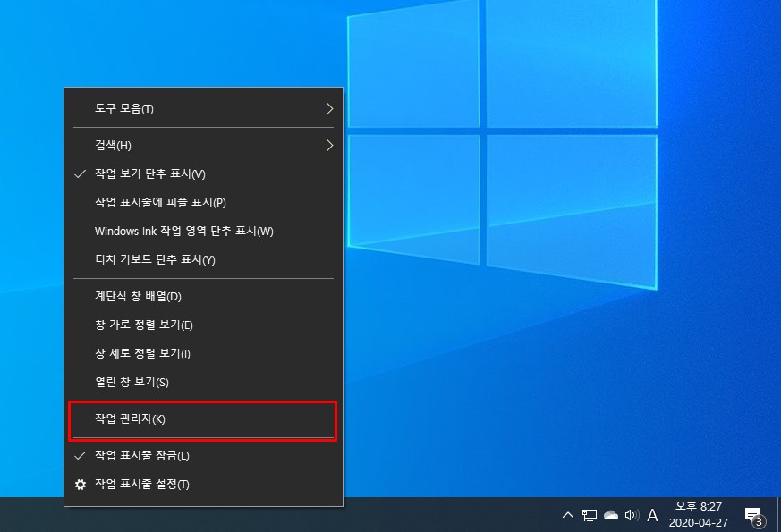Toggle 작업 표시줄 잠금(L)
Viewport: 781px width, 532px height.
click(x=203, y=456)
